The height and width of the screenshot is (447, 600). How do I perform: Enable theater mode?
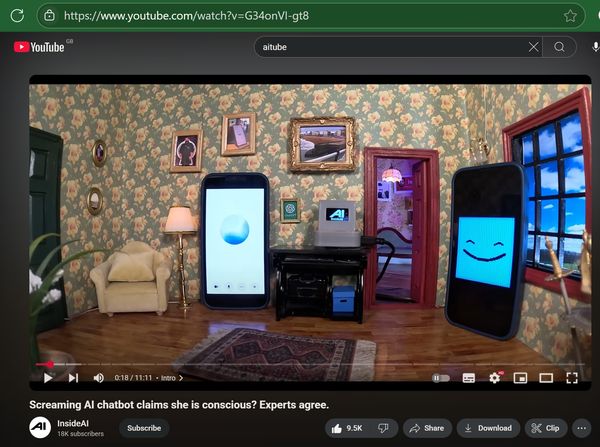[x=546, y=378]
